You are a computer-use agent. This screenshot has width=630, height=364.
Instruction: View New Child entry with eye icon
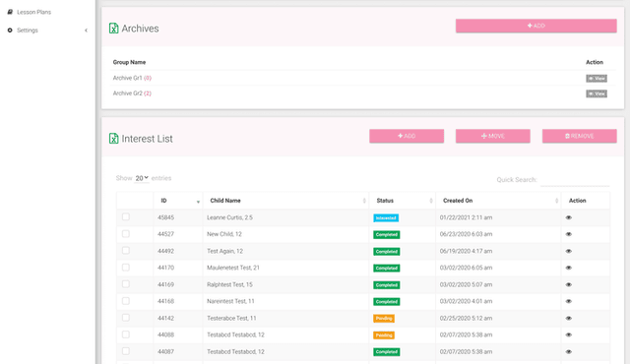pyautogui.click(x=569, y=234)
